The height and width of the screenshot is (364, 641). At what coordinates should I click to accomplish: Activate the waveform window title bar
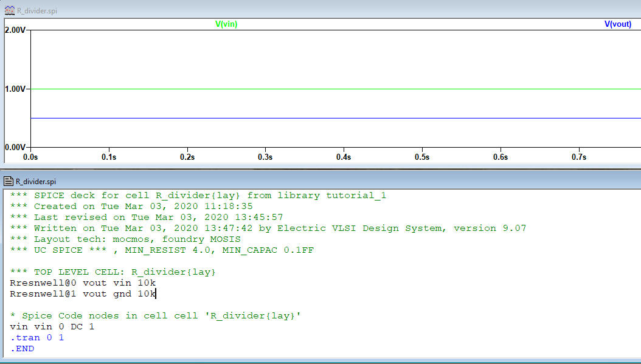(304, 10)
